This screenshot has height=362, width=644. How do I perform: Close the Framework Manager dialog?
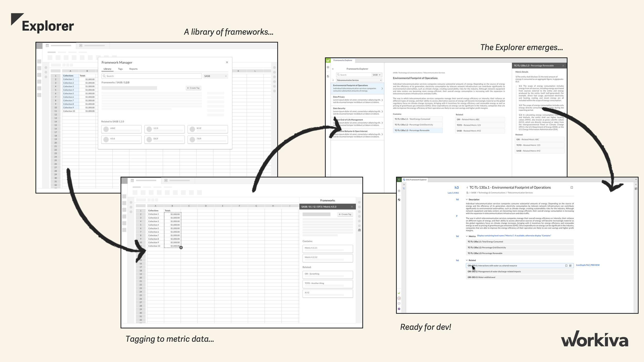point(227,62)
